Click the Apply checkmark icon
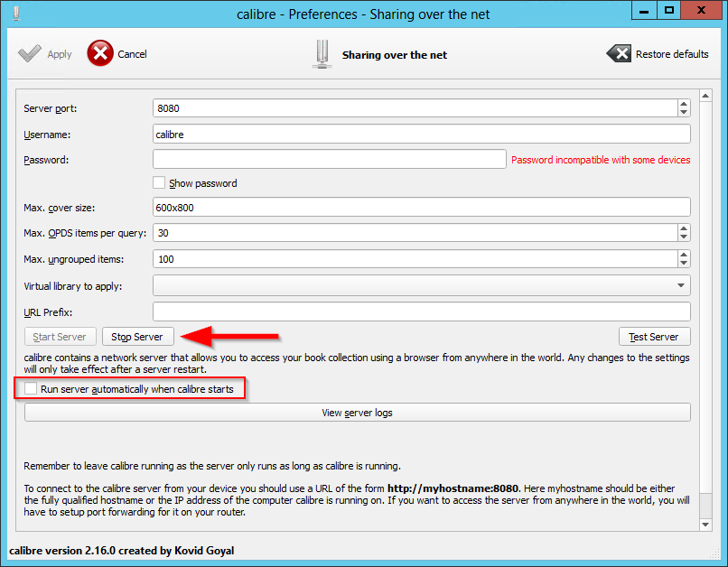Screen dimensions: 728x567 pyautogui.click(x=29, y=54)
